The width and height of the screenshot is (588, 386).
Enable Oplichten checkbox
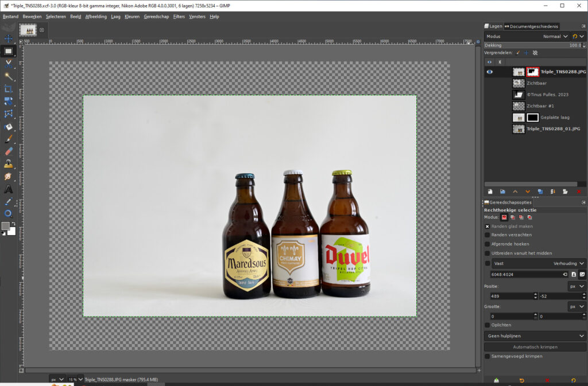tap(487, 325)
